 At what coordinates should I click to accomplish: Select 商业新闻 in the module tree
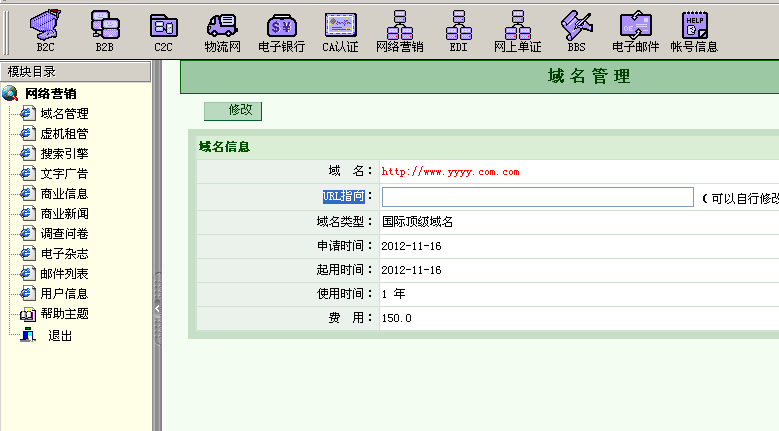(x=65, y=214)
